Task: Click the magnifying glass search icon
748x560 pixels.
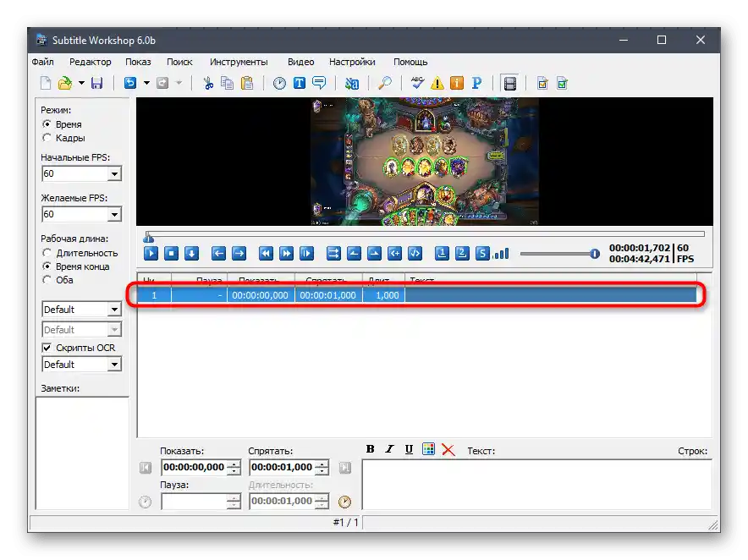Action: pos(384,83)
